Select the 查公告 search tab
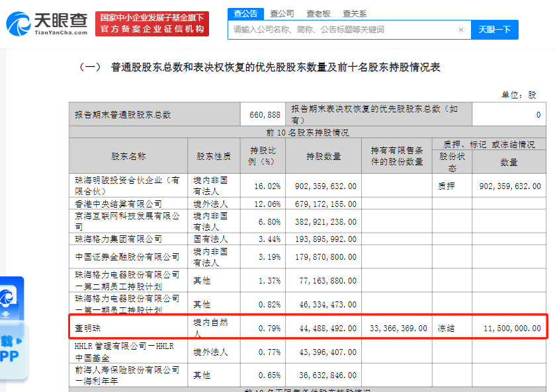Screen dimensions: 555x392 point(245,14)
